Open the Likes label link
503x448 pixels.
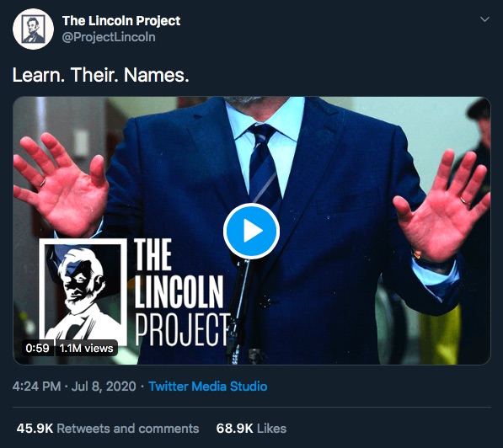click(x=271, y=429)
